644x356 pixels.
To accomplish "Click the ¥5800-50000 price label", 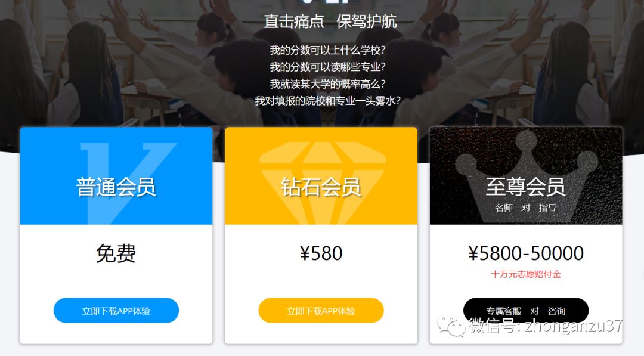I will [x=526, y=253].
